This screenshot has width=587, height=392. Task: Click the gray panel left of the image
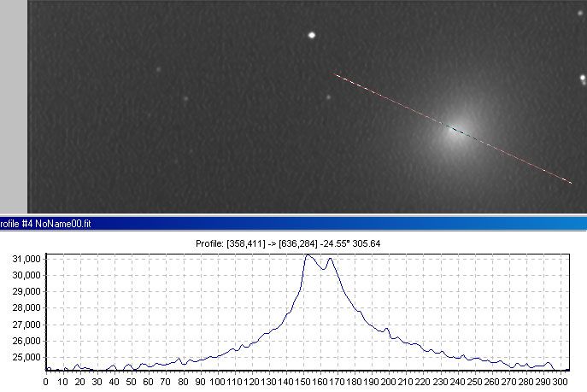(14, 102)
